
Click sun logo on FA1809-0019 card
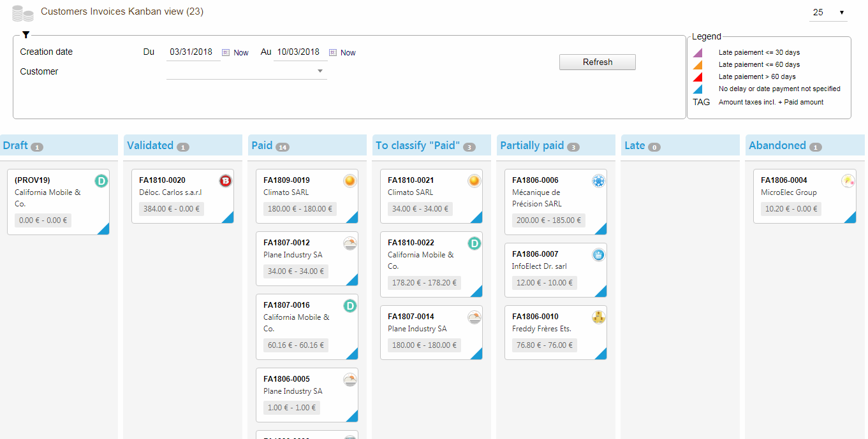349,181
